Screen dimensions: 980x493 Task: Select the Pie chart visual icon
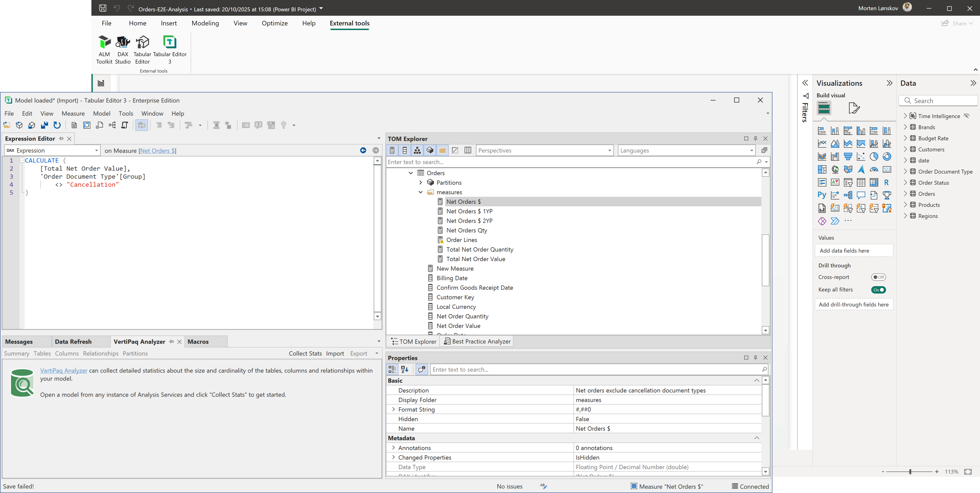coord(874,157)
